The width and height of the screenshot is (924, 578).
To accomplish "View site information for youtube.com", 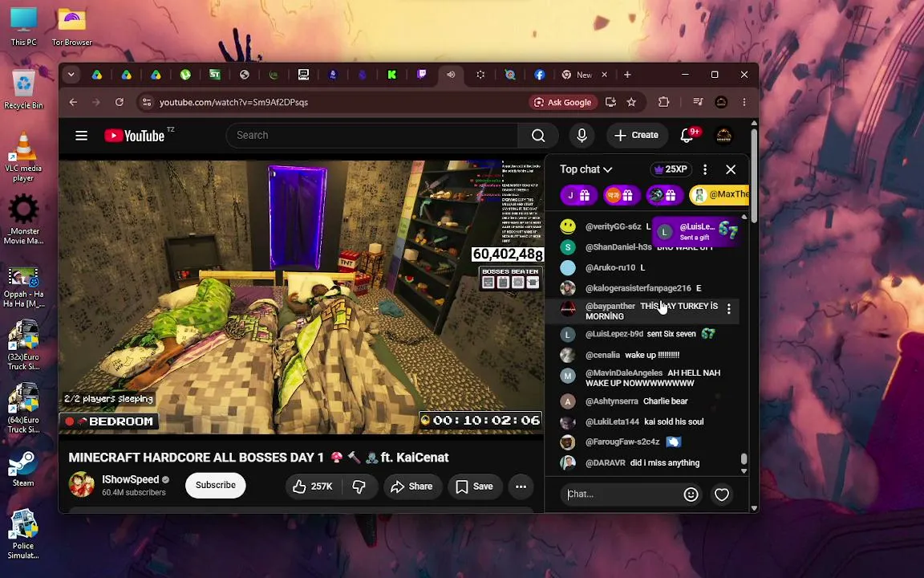I will 147,102.
